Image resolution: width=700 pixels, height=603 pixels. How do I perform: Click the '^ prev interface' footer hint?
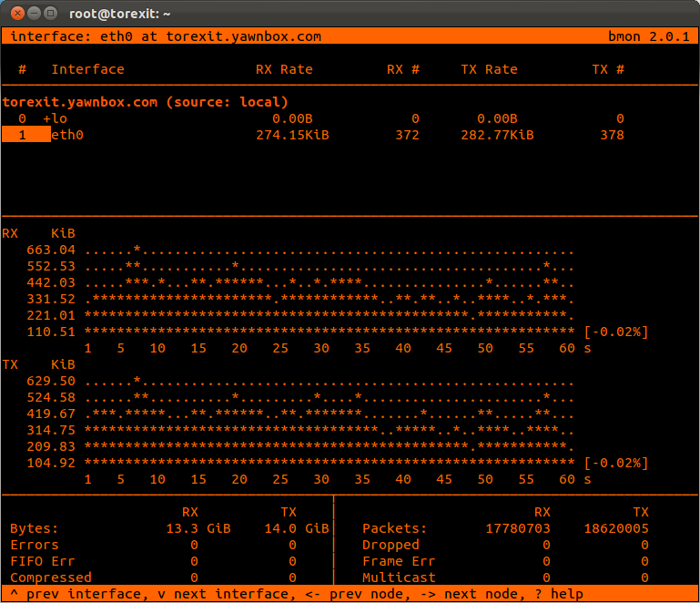pos(76,594)
